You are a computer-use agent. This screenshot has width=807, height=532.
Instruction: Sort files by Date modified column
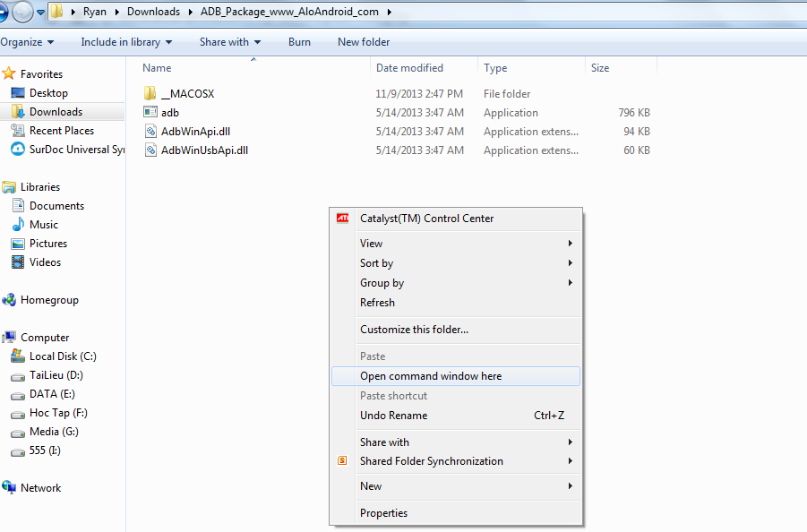(x=409, y=68)
